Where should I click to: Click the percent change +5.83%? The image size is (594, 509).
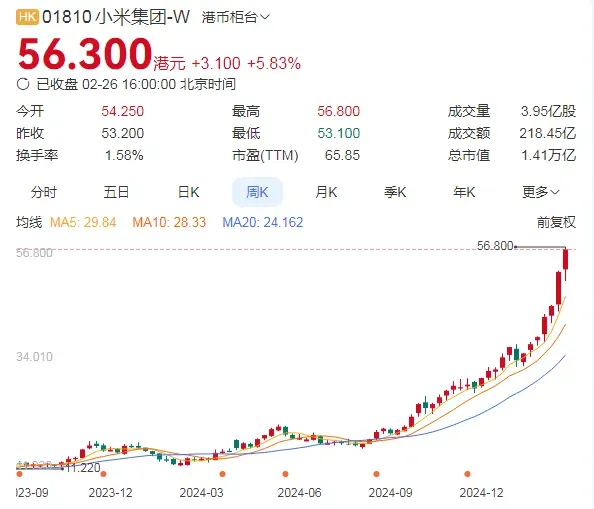[274, 63]
